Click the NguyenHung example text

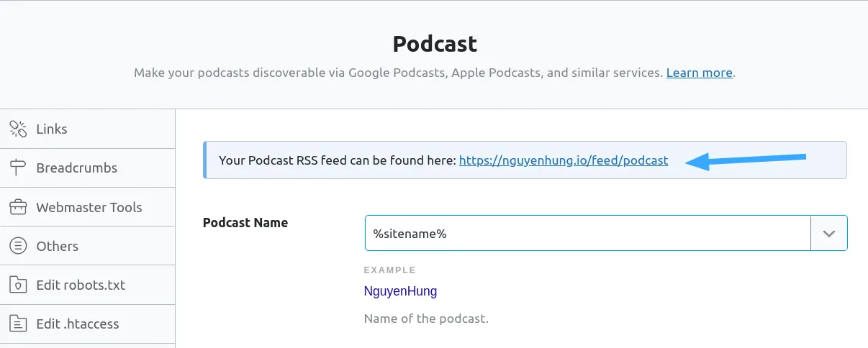pyautogui.click(x=401, y=291)
